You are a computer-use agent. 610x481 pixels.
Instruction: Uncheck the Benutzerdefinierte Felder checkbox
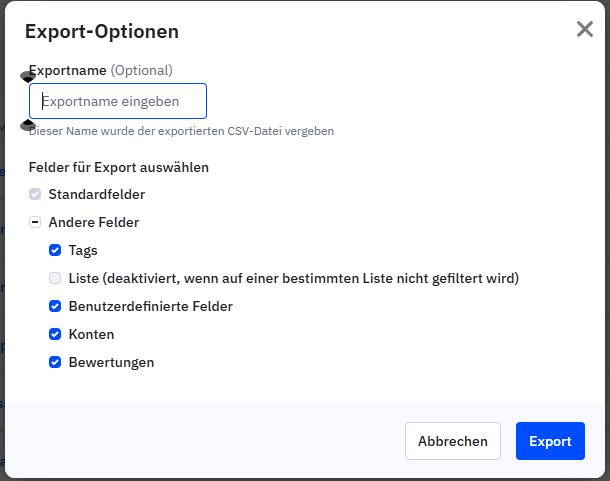(56, 306)
